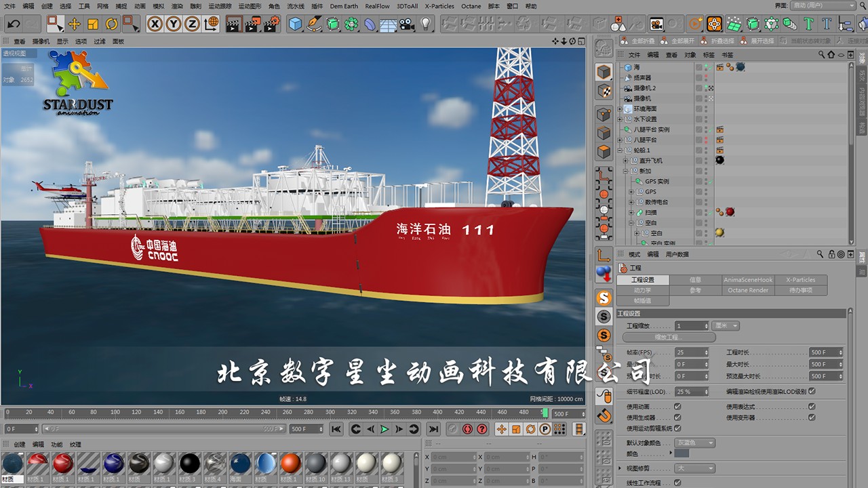Open 用户数据 menu in attributes panel
868x488 pixels.
coord(677,254)
